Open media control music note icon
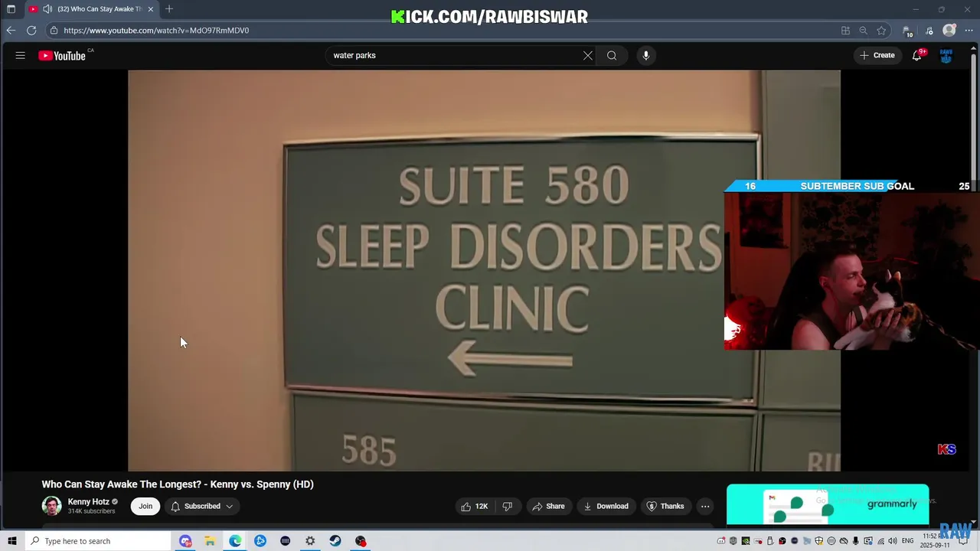This screenshot has width=980, height=551. click(x=929, y=31)
